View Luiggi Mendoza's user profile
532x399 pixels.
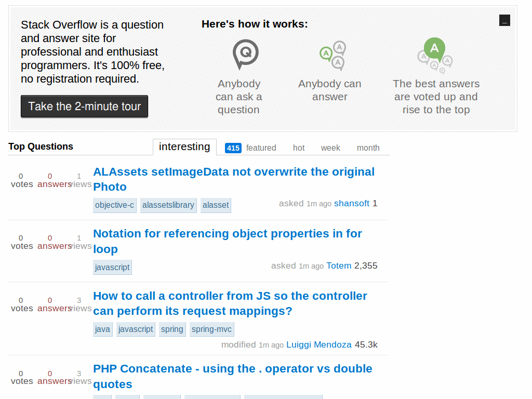click(x=319, y=344)
